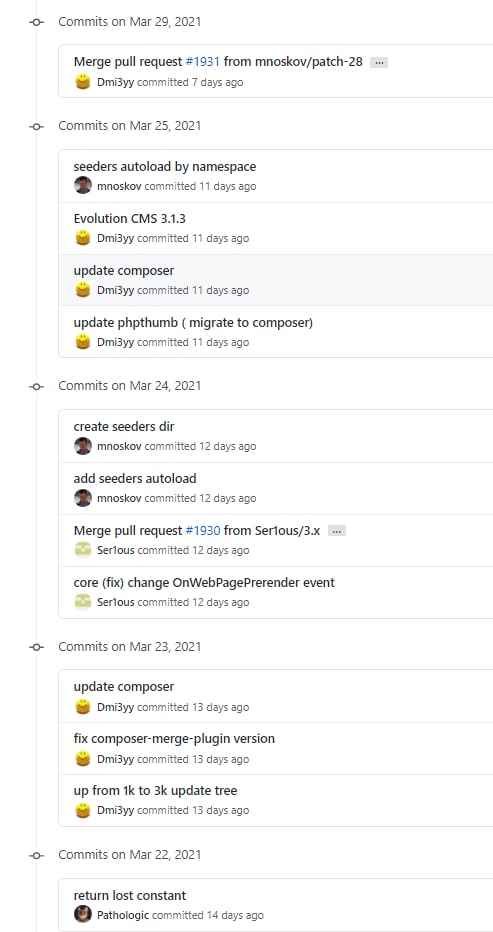
Task: Click mnoskov avatar on create seeders dir commit
Action: (83, 446)
